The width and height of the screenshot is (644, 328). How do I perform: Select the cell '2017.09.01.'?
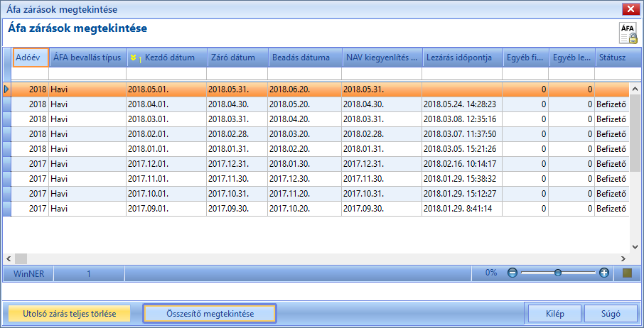pos(166,208)
